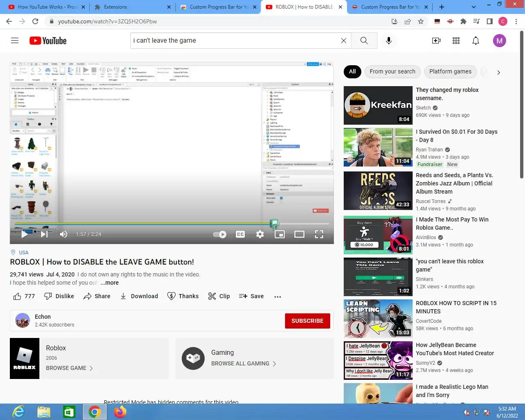Click the Browse Game link for Roblox
Viewport: 525px width, 420px height.
69,368
